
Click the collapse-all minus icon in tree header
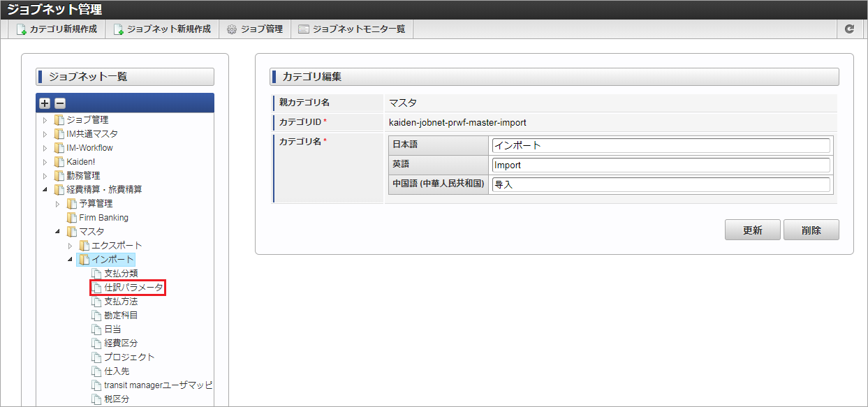click(x=59, y=103)
